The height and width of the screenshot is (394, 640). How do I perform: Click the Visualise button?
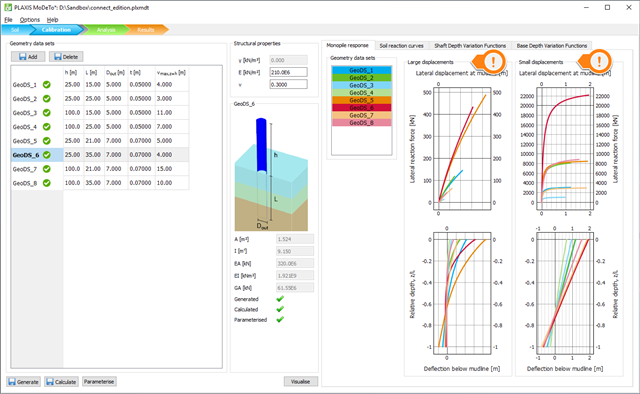pyautogui.click(x=300, y=382)
